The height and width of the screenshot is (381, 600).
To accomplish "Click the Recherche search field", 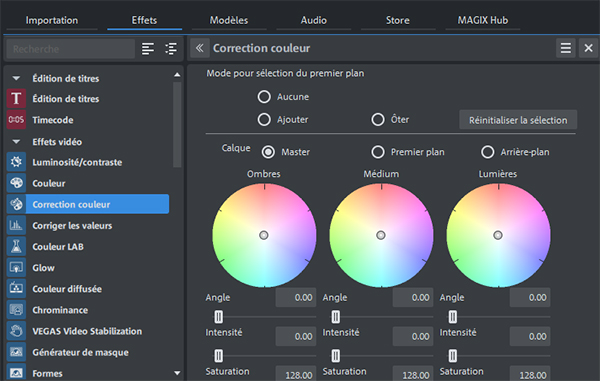I will [70, 49].
